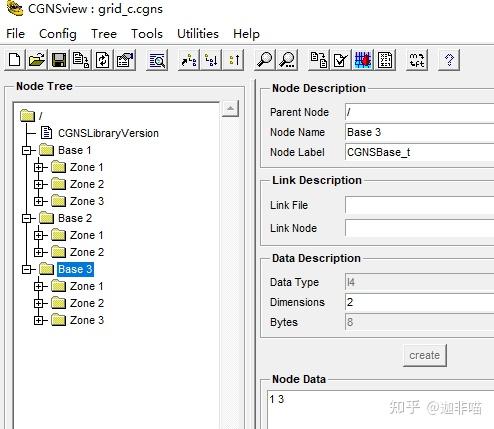Image resolution: width=494 pixels, height=429 pixels.
Task: Click the Node Data text area
Action: coord(381,409)
